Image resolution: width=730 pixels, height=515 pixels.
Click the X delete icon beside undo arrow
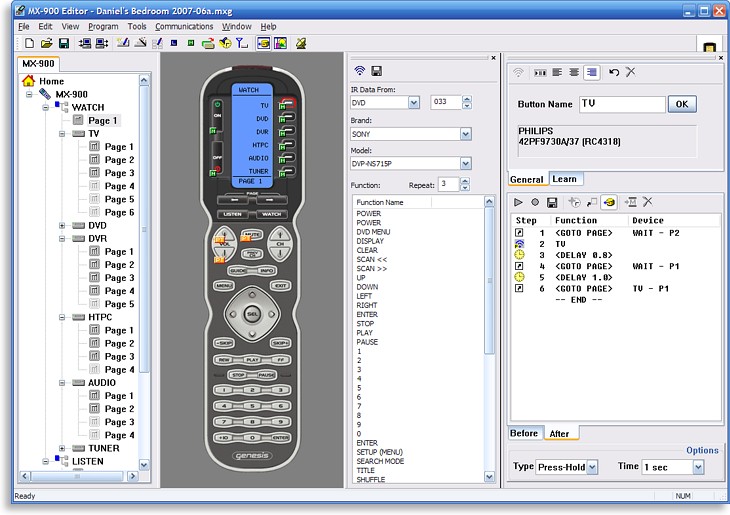point(630,72)
